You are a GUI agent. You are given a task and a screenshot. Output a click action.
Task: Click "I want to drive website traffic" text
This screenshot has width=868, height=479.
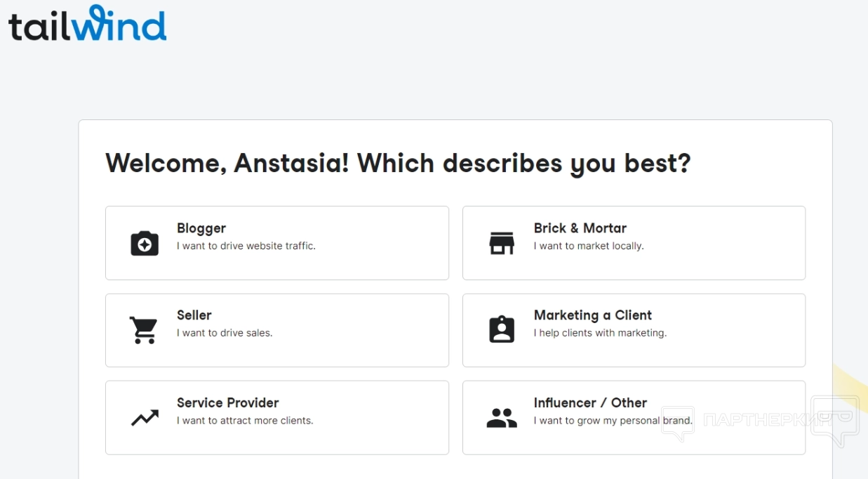click(246, 246)
